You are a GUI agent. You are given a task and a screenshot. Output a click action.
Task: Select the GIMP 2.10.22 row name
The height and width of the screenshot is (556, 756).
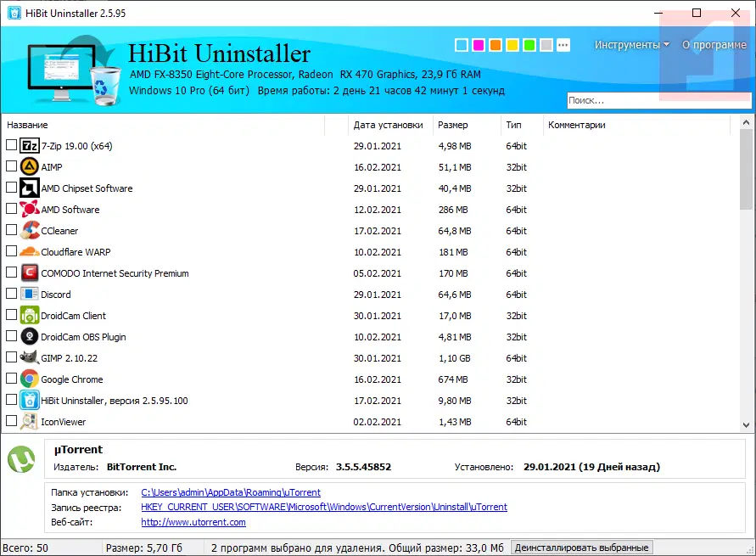click(69, 358)
